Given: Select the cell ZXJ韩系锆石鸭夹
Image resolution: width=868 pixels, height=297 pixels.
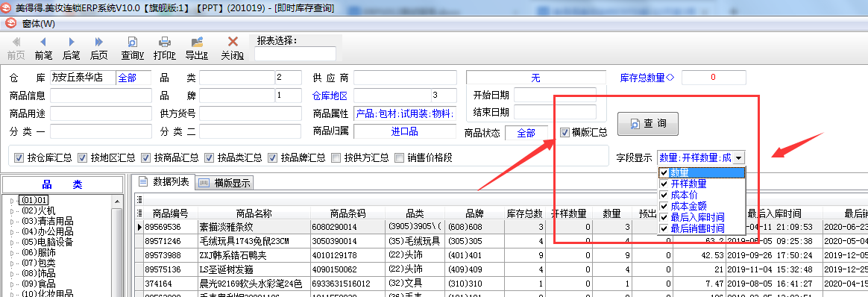Looking at the screenshot, I should point(254,255).
